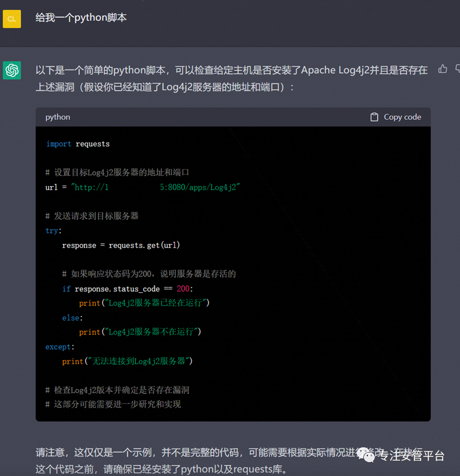Click the else: keyword line
This screenshot has height=476, width=460.
coord(72,318)
